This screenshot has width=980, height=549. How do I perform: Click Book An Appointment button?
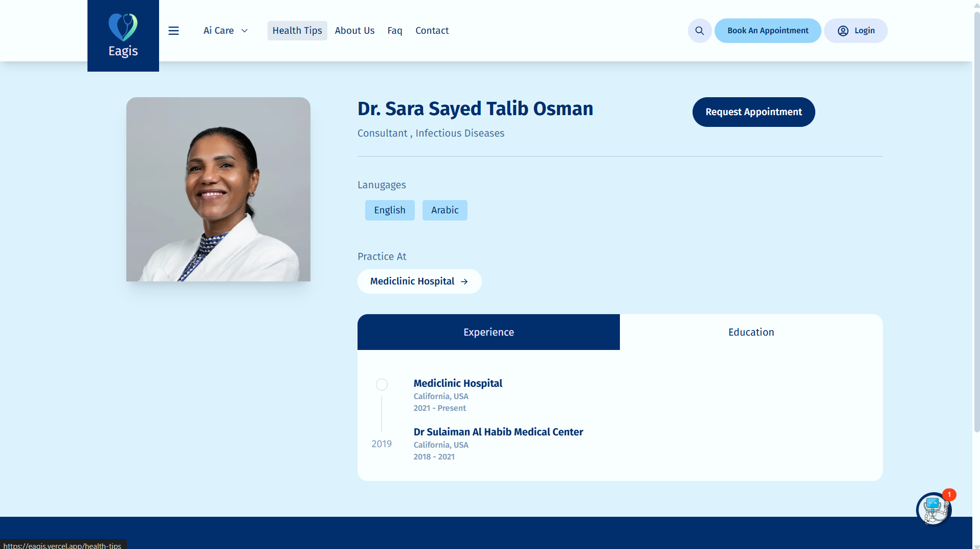tap(767, 31)
